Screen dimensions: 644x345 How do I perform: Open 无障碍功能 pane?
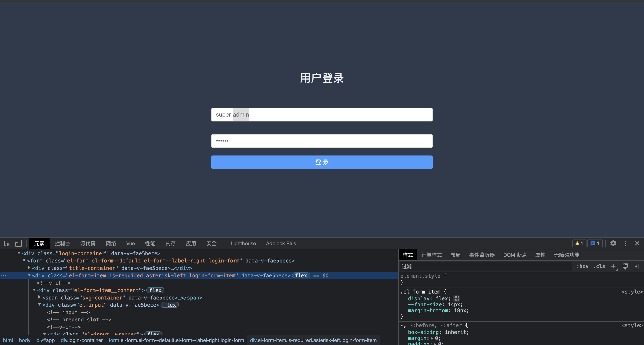point(566,255)
